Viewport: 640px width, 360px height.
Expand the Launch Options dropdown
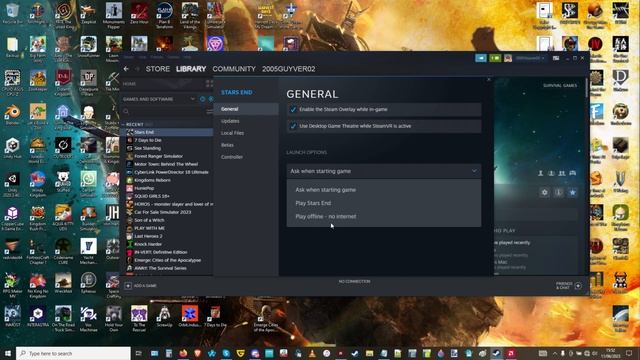[x=384, y=171]
